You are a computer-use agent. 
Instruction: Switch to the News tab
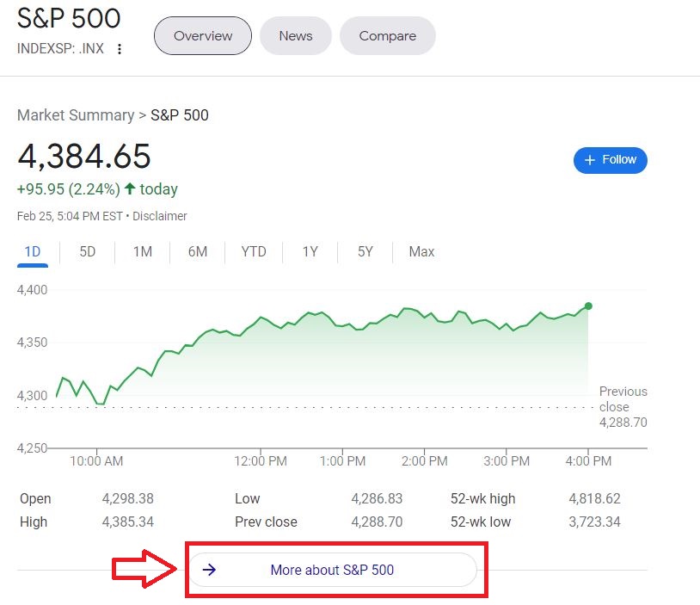pos(295,35)
